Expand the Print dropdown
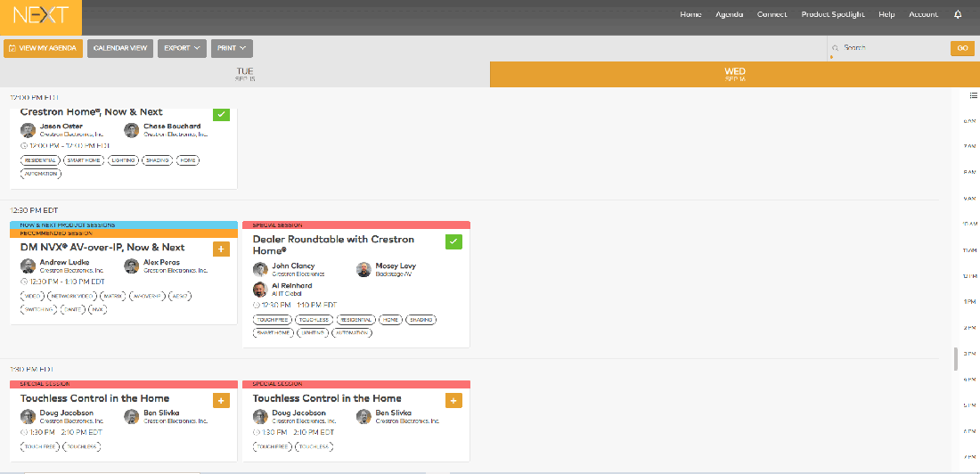The height and width of the screenshot is (474, 980). 232,48
